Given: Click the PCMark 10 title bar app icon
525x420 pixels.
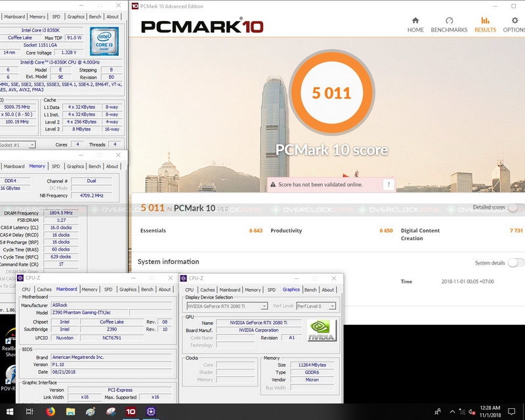Looking at the screenshot, I should [x=135, y=6].
